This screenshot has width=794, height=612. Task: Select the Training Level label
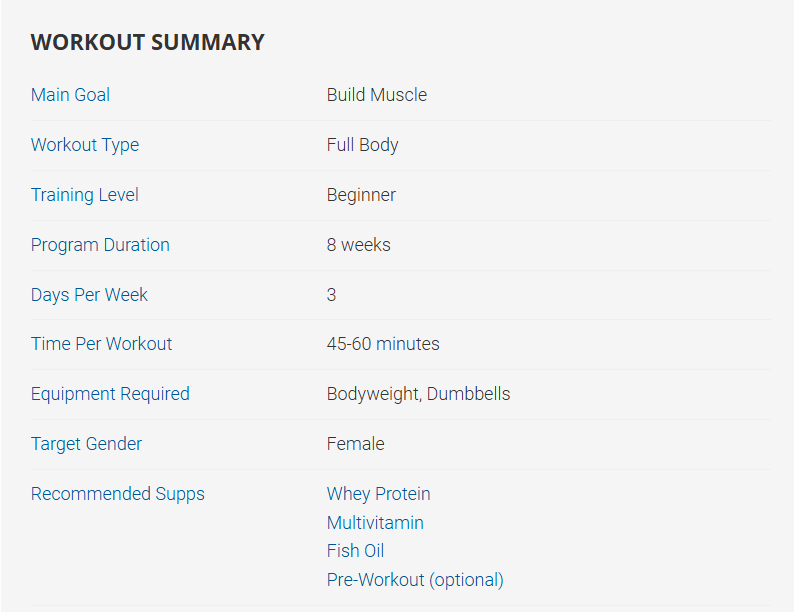point(85,195)
